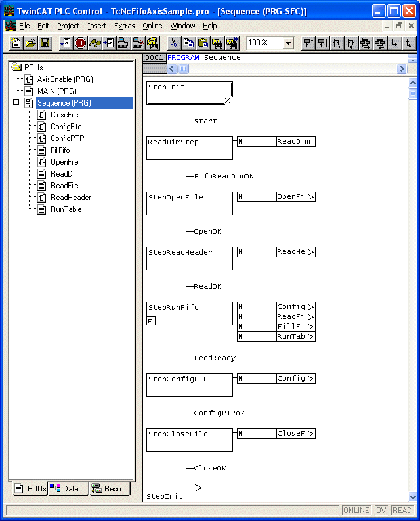Click the Toggle breakpoint toolbar icon
This screenshot has width=420, height=521.
point(109,43)
